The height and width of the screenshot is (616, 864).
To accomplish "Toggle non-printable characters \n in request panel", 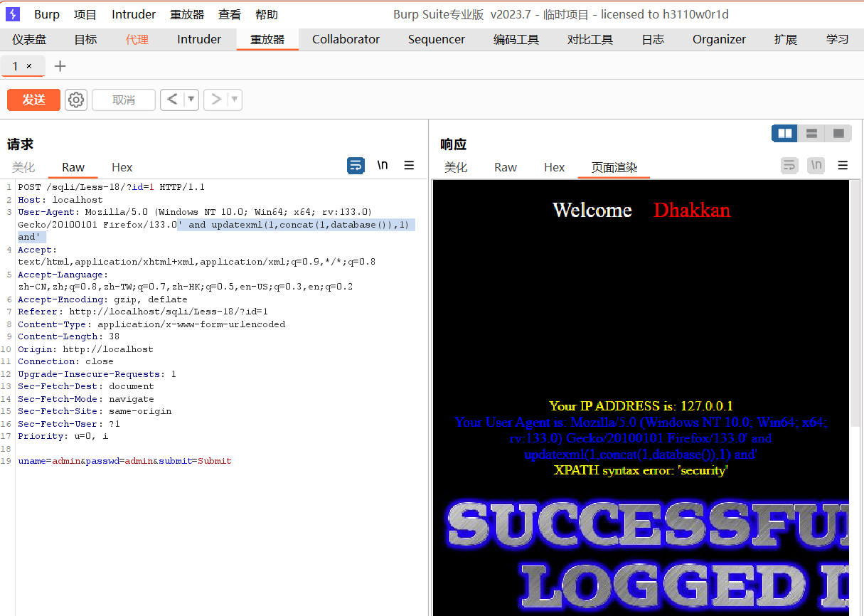I will (383, 166).
